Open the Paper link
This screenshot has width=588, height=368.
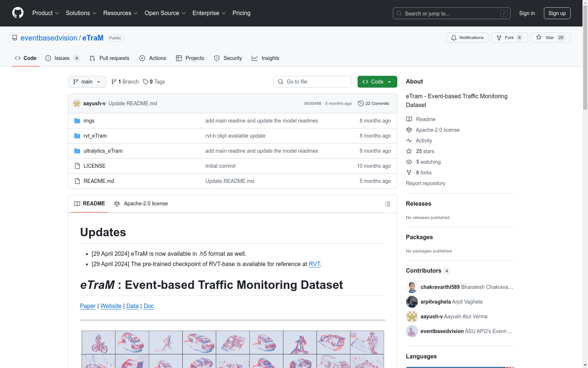click(x=88, y=306)
